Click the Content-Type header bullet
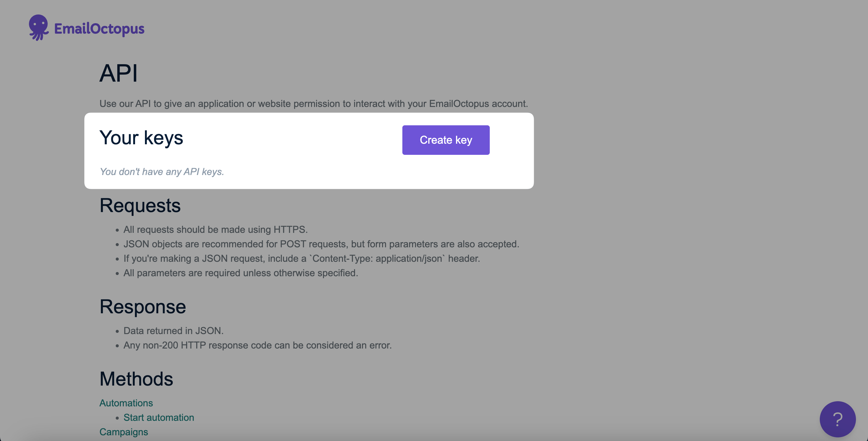 [302, 259]
